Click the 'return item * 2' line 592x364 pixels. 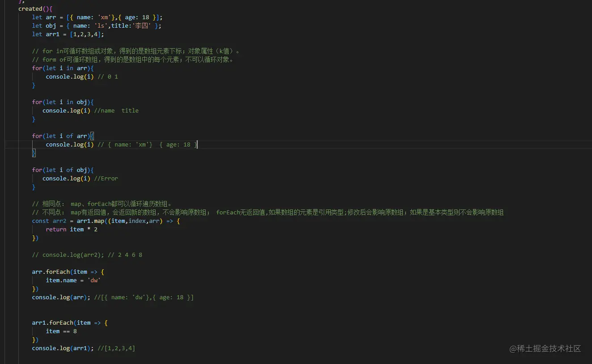coord(72,229)
